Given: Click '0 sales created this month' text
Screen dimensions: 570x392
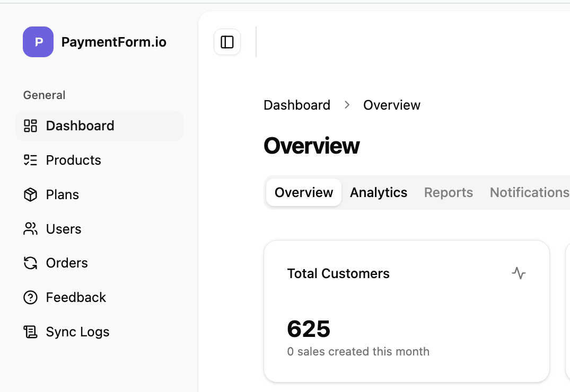Looking at the screenshot, I should click(x=358, y=351).
